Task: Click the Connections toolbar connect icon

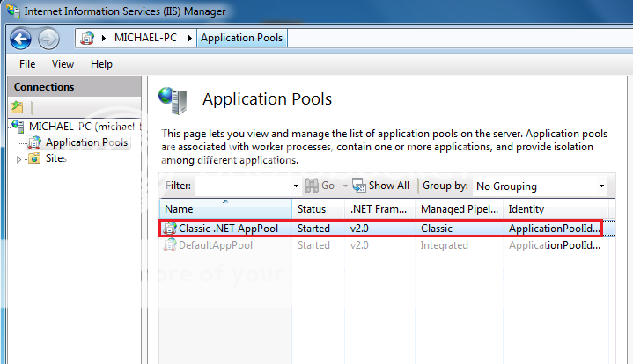Action: point(17,107)
